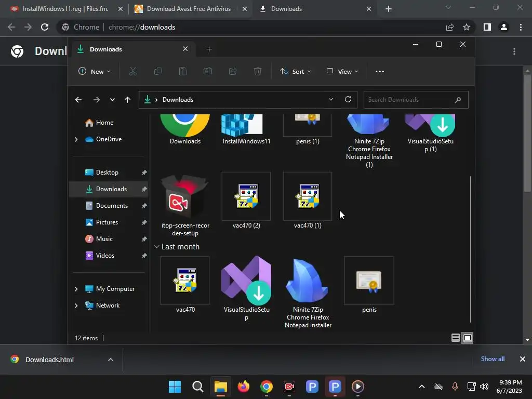532x399 pixels.
Task: Expand address bar history dropdown
Action: pyautogui.click(x=331, y=99)
